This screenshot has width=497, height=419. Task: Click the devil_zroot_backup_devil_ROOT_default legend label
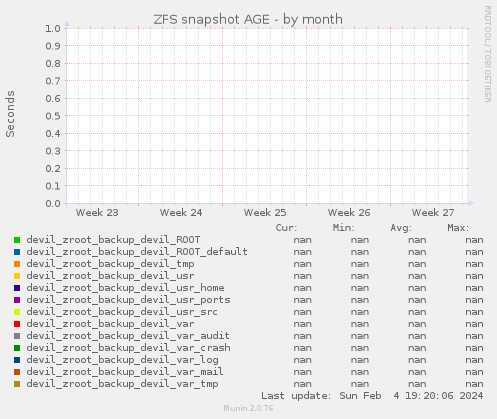pyautogui.click(x=137, y=252)
